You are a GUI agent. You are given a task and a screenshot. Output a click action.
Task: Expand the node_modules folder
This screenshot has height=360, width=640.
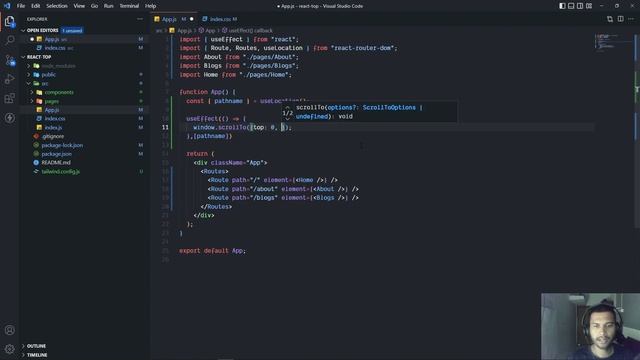pyautogui.click(x=29, y=66)
